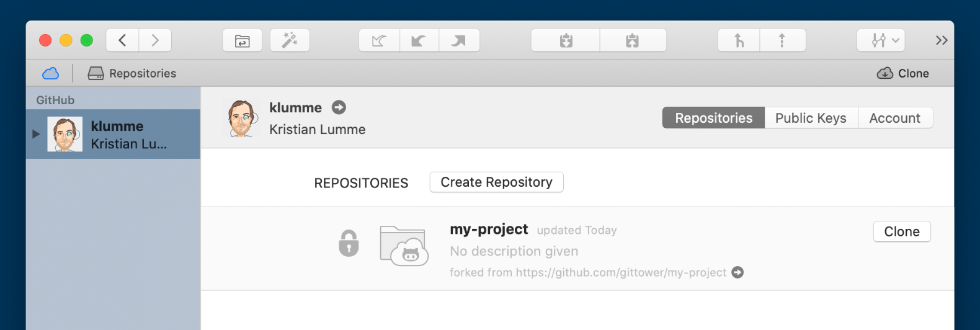Image resolution: width=980 pixels, height=330 pixels.
Task: Click the magic wand Quick Actions icon
Action: 290,41
